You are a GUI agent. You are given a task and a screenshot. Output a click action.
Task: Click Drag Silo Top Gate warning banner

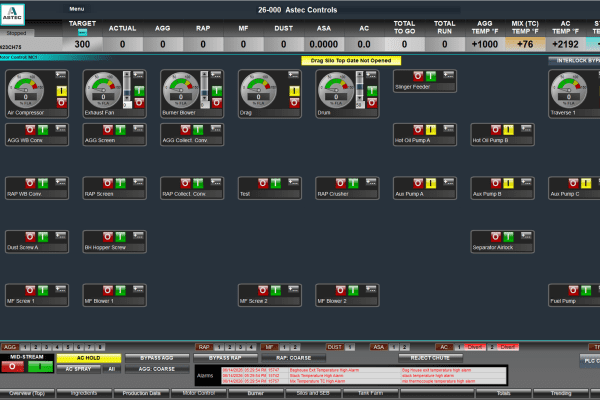click(351, 60)
